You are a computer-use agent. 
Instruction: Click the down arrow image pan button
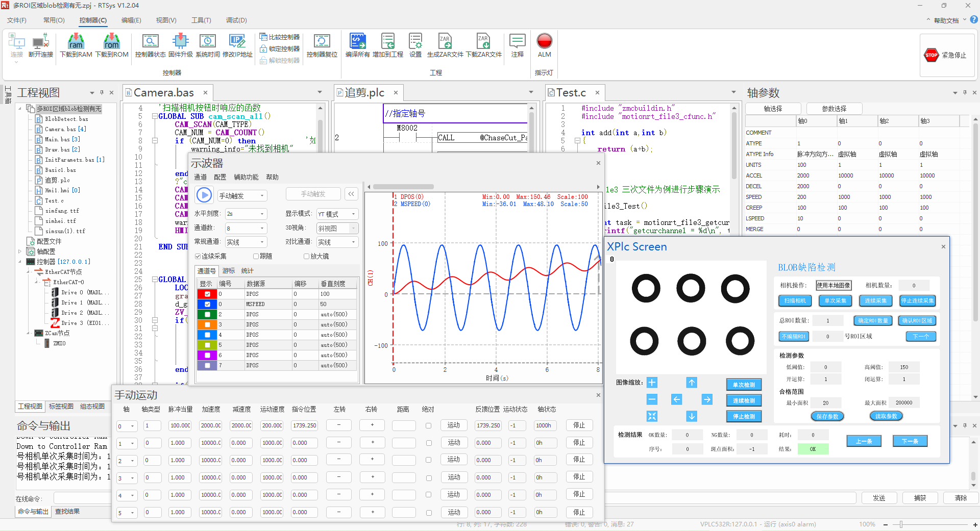(692, 416)
